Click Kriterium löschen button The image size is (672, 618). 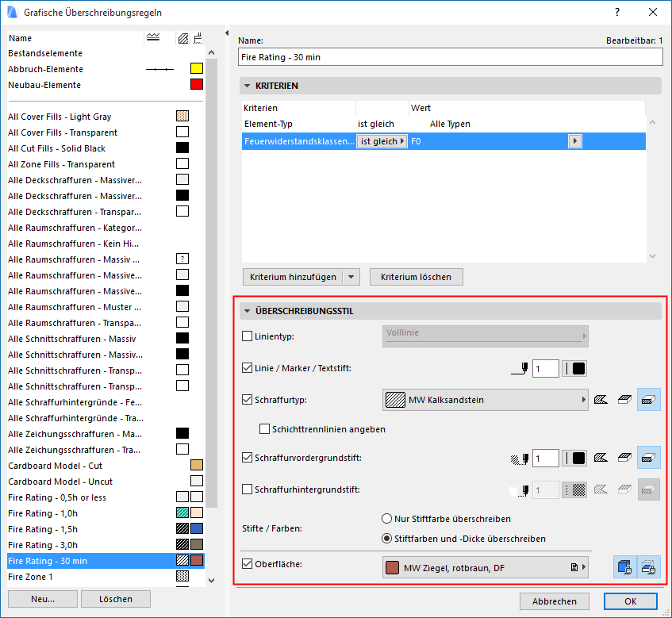click(417, 277)
